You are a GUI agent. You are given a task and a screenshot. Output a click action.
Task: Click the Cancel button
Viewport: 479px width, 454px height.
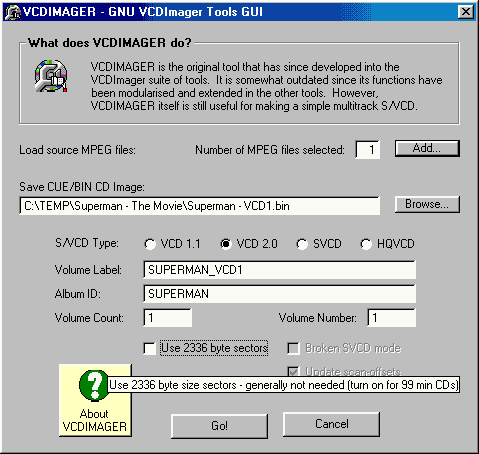tap(331, 424)
